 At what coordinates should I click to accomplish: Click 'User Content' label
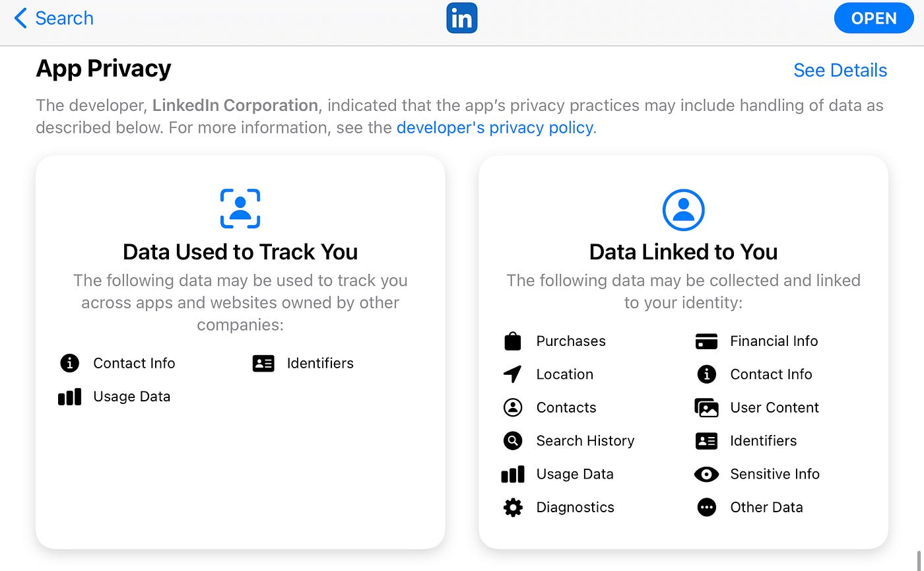[x=775, y=407]
